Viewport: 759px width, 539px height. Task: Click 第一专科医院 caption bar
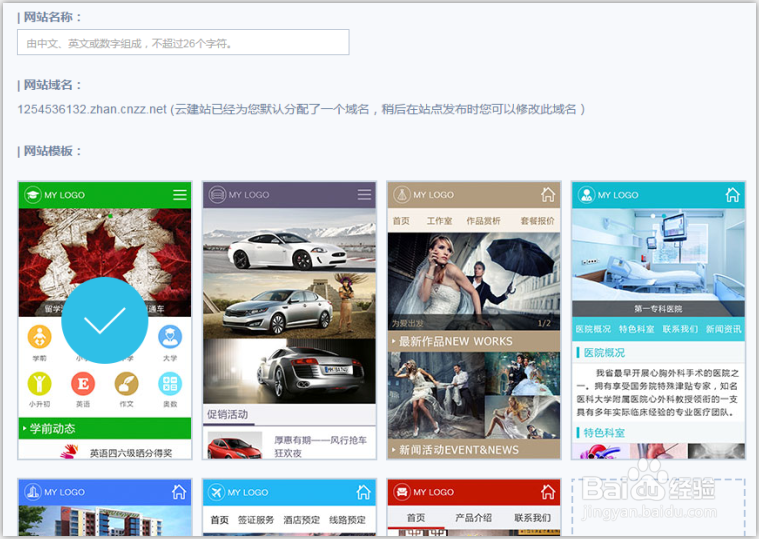(x=658, y=309)
